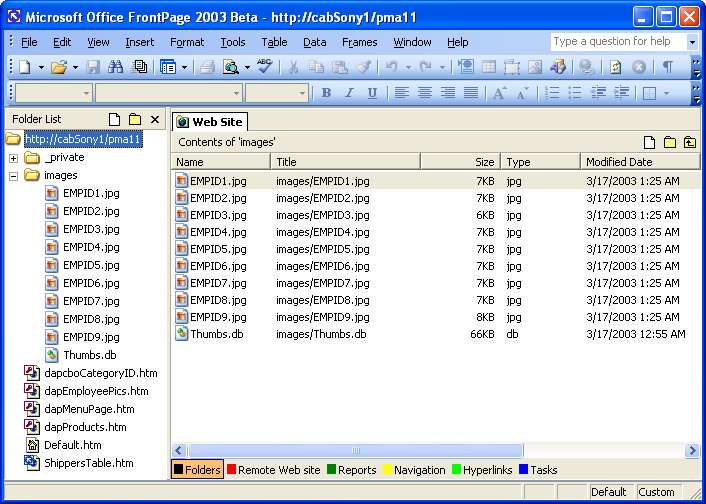Click the Spelling check toolbar icon
This screenshot has height=504, width=706.
(264, 67)
